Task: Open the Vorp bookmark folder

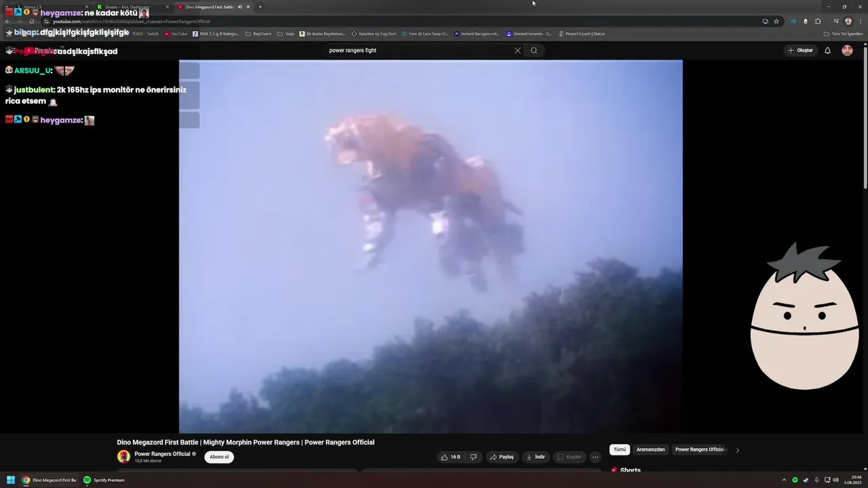Action: tap(285, 33)
